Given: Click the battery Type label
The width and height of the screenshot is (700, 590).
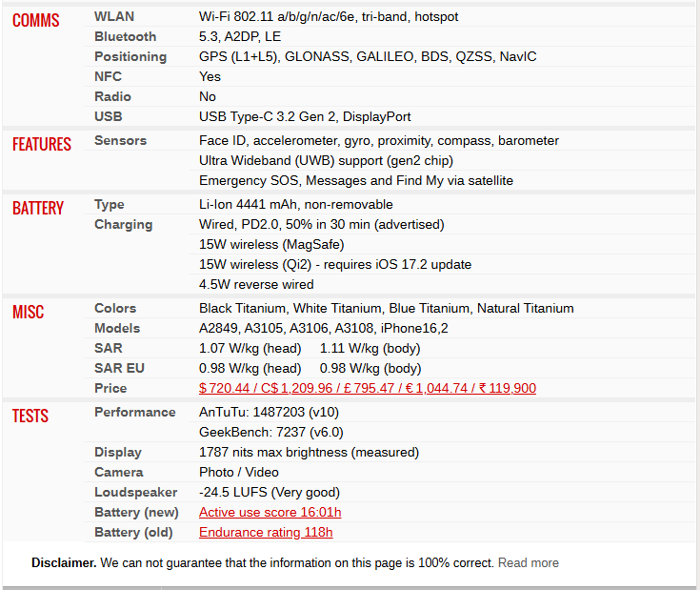Looking at the screenshot, I should click(109, 205).
